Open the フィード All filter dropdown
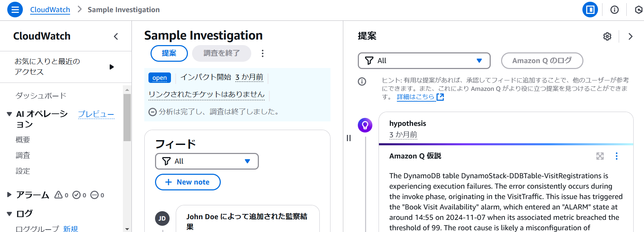644x232 pixels. (207, 161)
